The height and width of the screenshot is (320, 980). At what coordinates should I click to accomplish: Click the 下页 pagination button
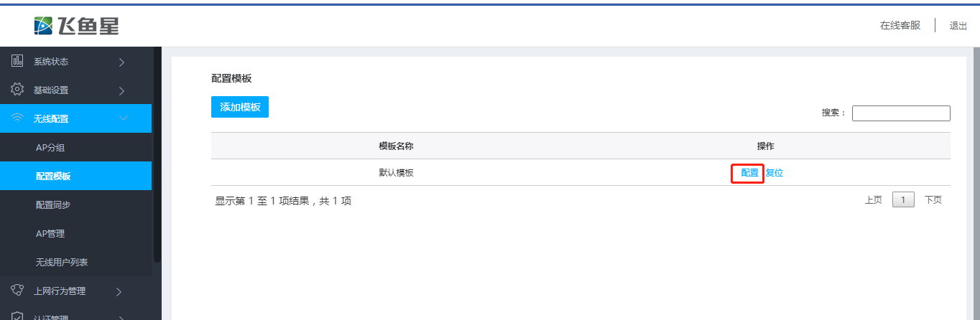933,200
